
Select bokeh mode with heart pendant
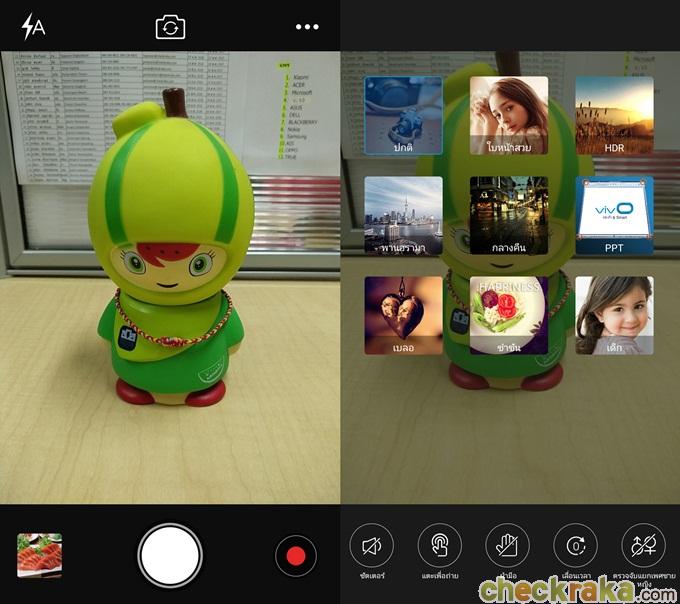403,315
